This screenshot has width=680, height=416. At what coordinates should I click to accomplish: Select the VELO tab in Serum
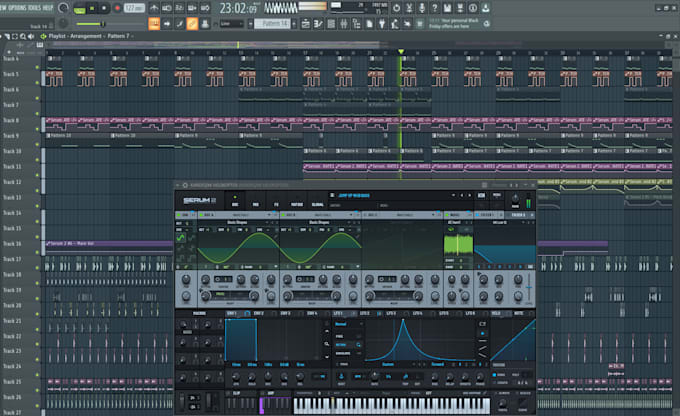496,313
